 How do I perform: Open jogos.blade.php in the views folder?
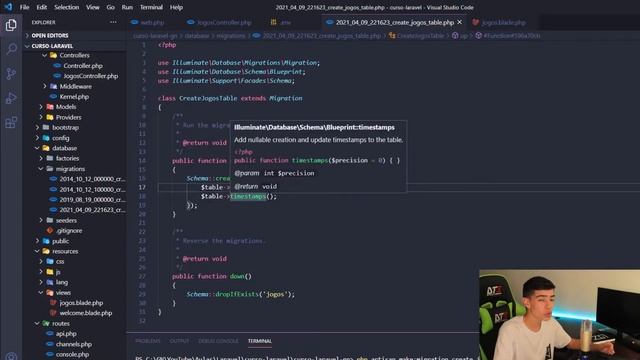click(81, 303)
